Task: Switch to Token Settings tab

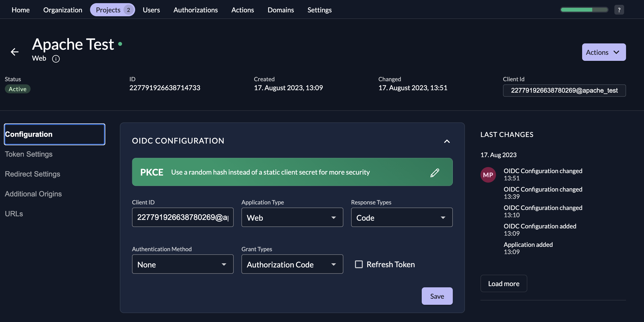Action: coord(29,154)
